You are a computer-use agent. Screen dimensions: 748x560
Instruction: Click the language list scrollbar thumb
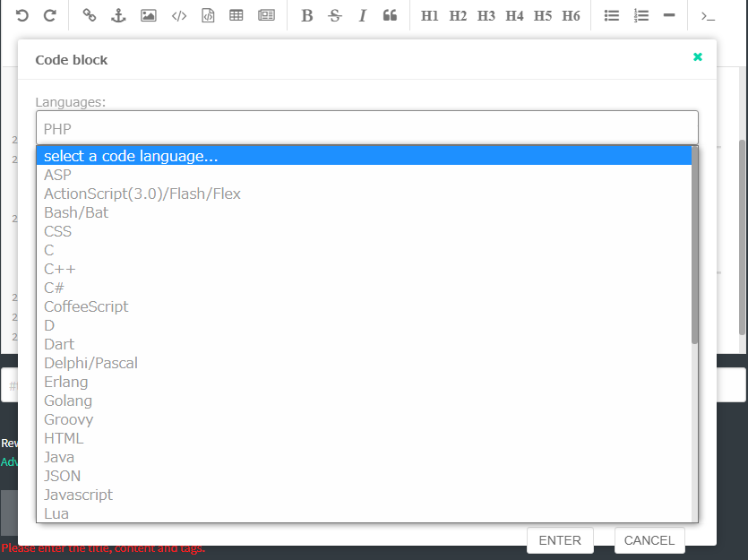[694, 245]
